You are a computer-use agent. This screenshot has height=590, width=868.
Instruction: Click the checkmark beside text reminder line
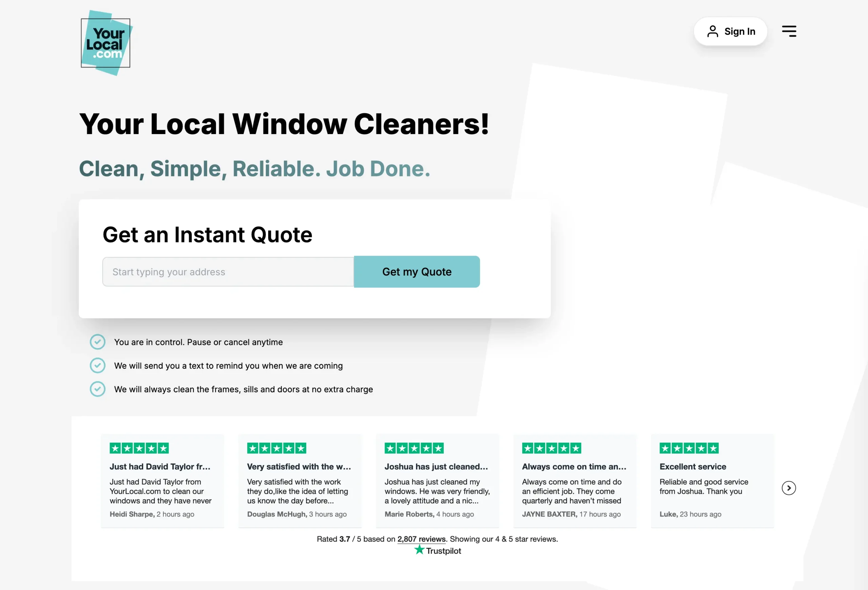(98, 365)
